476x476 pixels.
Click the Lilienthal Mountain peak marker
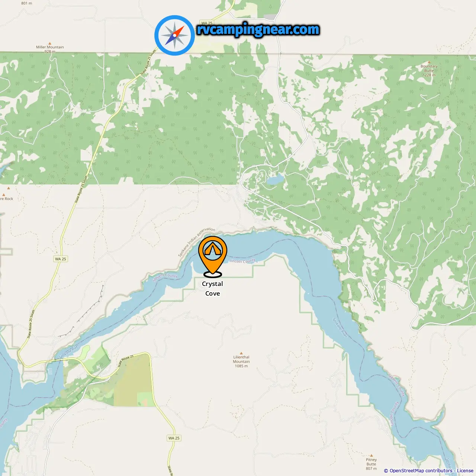pos(241,353)
